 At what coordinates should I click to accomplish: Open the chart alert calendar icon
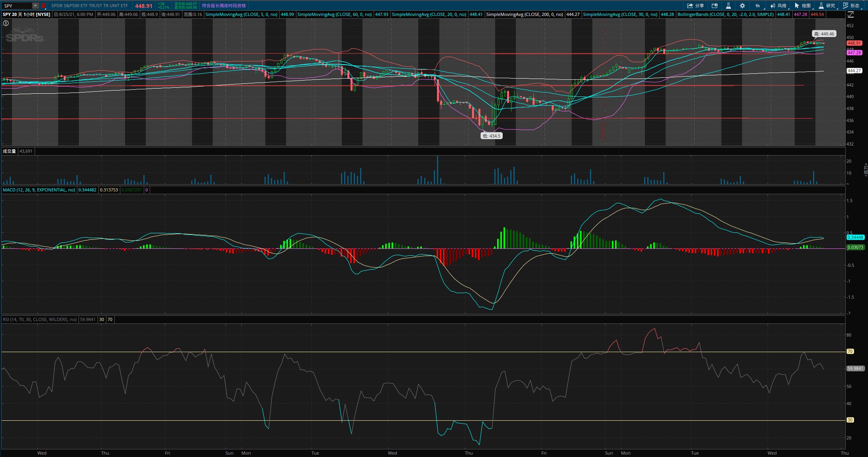pos(715,6)
